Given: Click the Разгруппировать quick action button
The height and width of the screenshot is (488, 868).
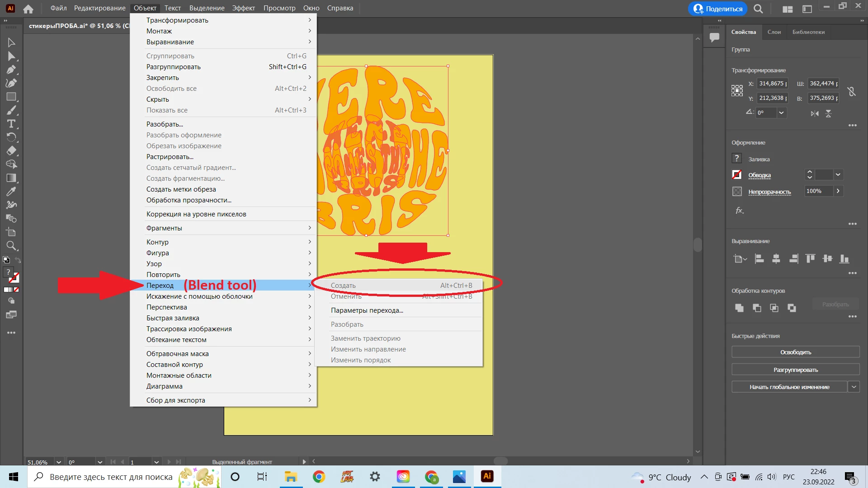Looking at the screenshot, I should tap(795, 370).
